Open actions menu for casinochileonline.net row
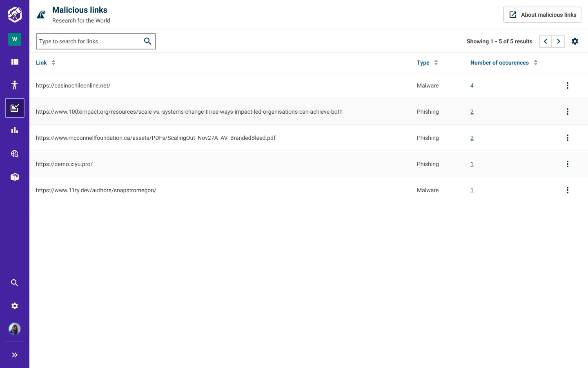 [x=567, y=85]
